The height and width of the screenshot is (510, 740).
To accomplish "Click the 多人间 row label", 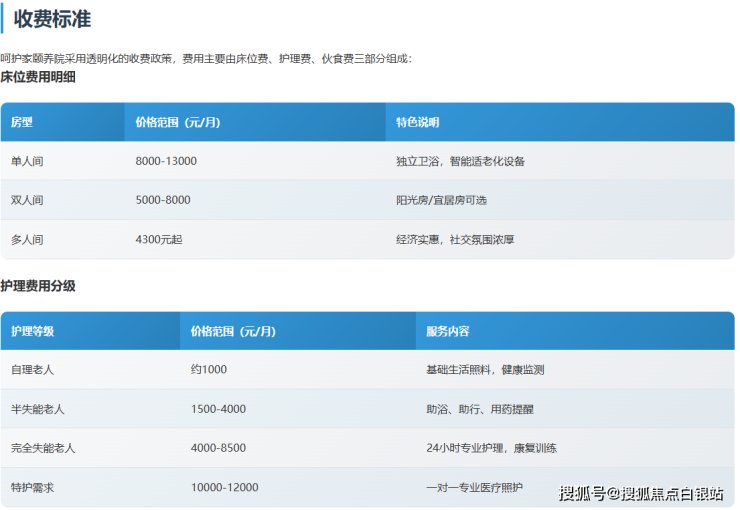I will coord(27,240).
